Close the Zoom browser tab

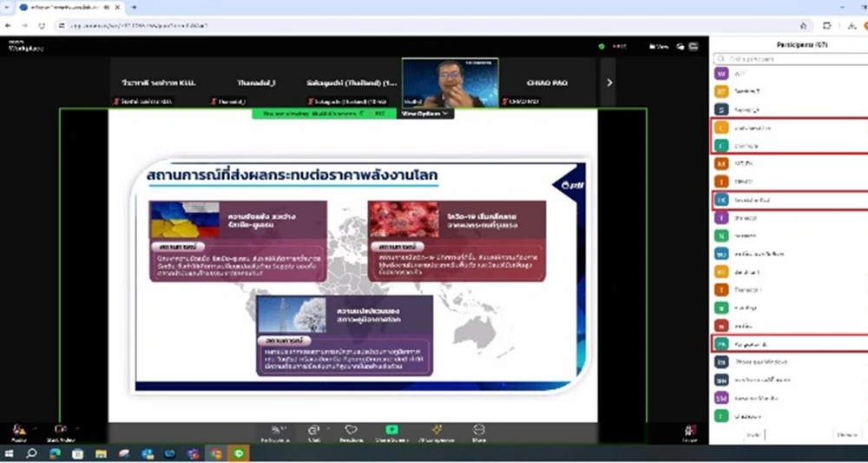click(117, 7)
